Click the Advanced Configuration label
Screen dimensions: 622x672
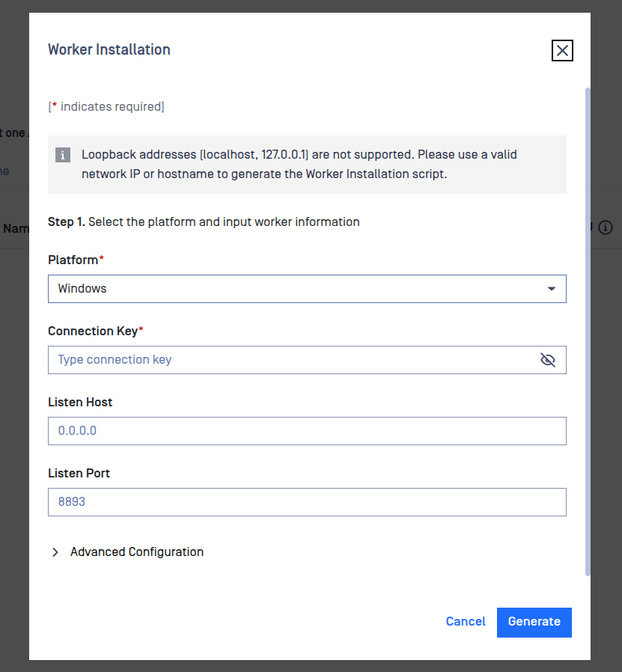[x=137, y=552]
